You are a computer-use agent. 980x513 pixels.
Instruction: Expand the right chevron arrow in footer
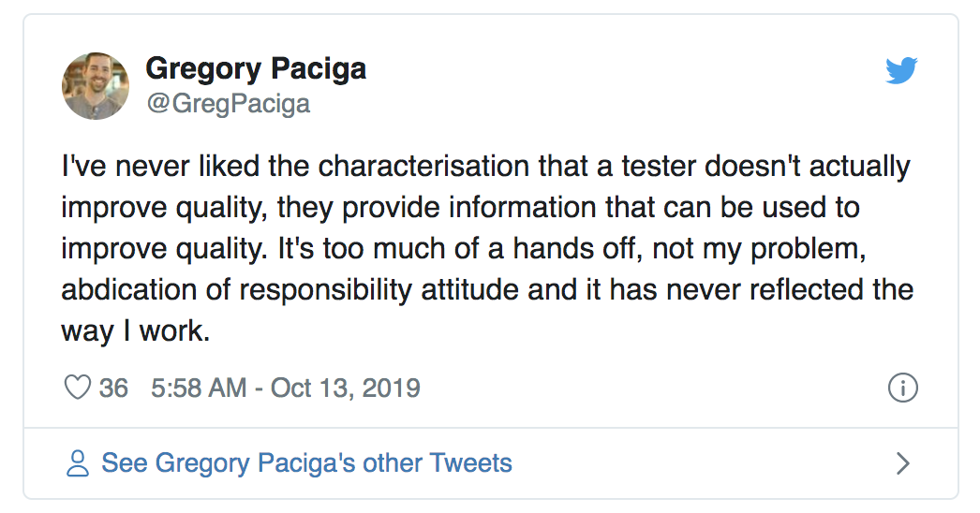click(x=902, y=462)
